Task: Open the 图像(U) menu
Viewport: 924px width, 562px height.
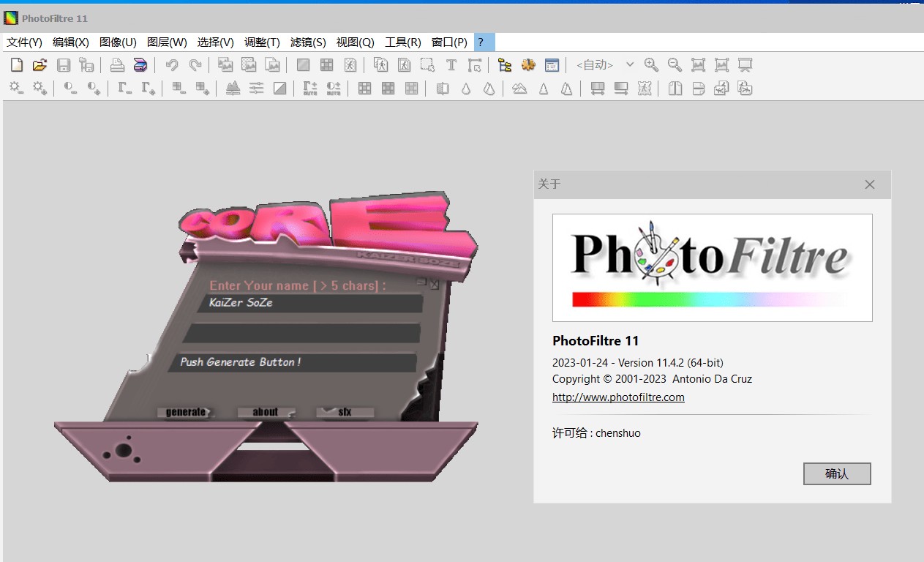Action: [x=118, y=42]
